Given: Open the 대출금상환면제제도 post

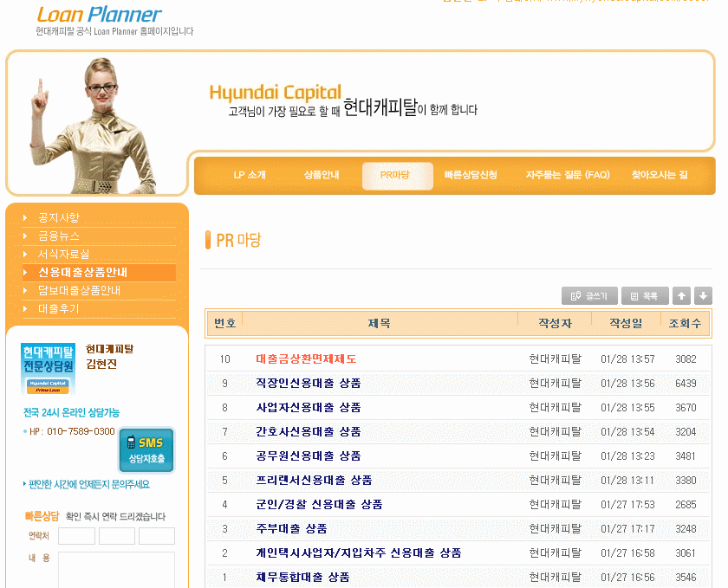Looking at the screenshot, I should [x=306, y=359].
